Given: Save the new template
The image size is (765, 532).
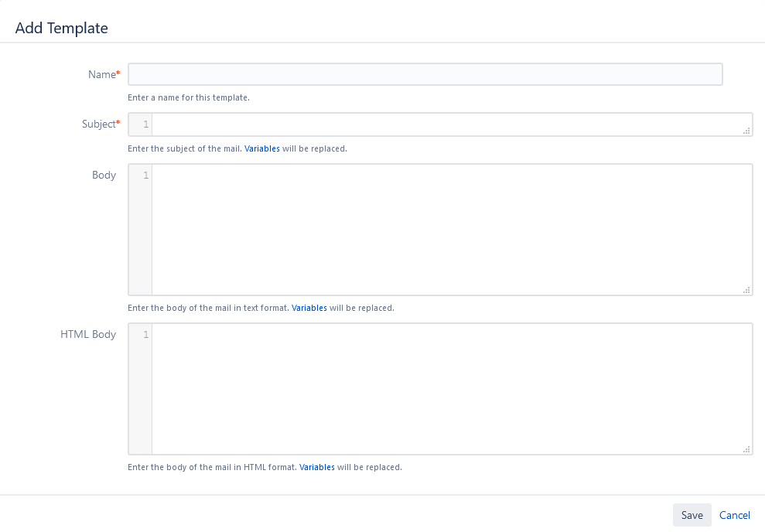Looking at the screenshot, I should [692, 515].
